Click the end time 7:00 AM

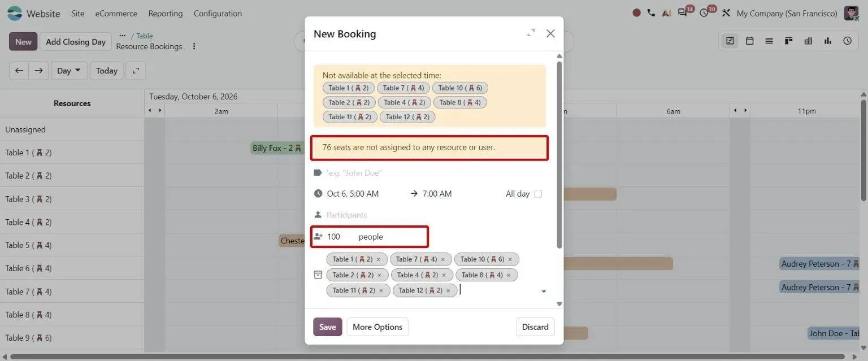click(x=437, y=194)
